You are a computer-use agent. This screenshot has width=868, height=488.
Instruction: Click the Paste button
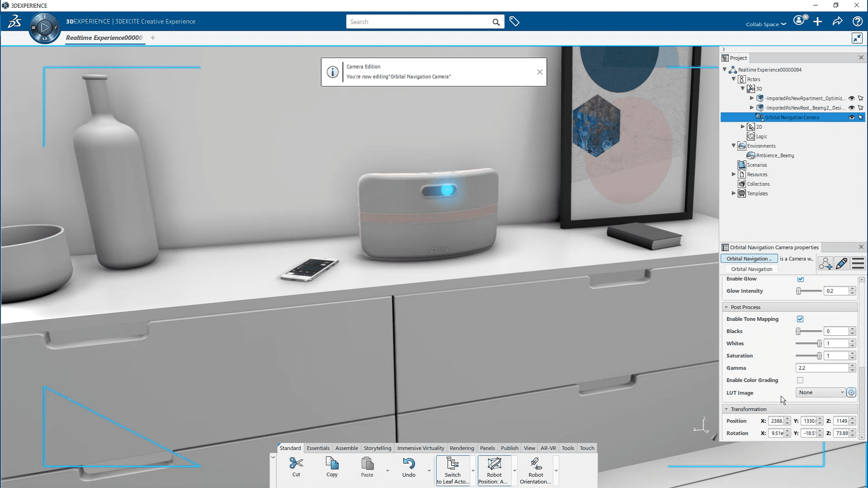(x=367, y=467)
